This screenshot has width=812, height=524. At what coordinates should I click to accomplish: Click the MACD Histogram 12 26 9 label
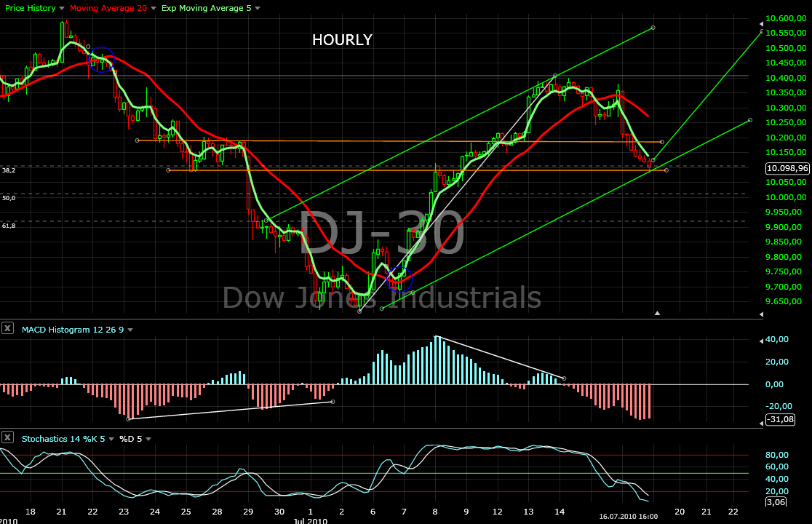tap(73, 330)
